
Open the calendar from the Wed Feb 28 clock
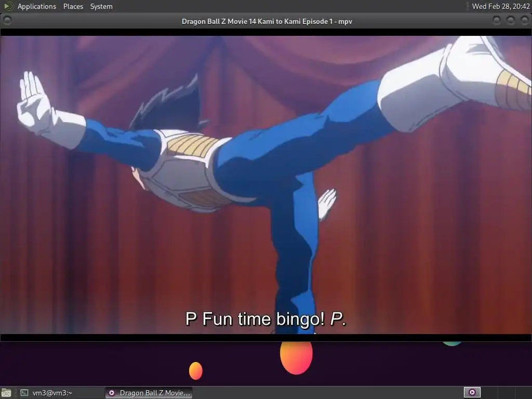[x=501, y=6]
